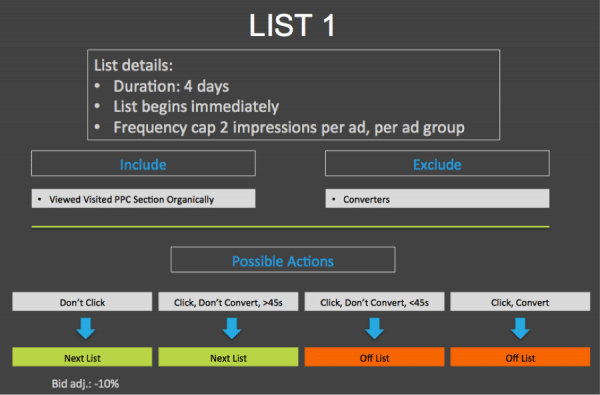This screenshot has height=395, width=600.
Task: Click the Possible Actions box
Action: coord(283,260)
